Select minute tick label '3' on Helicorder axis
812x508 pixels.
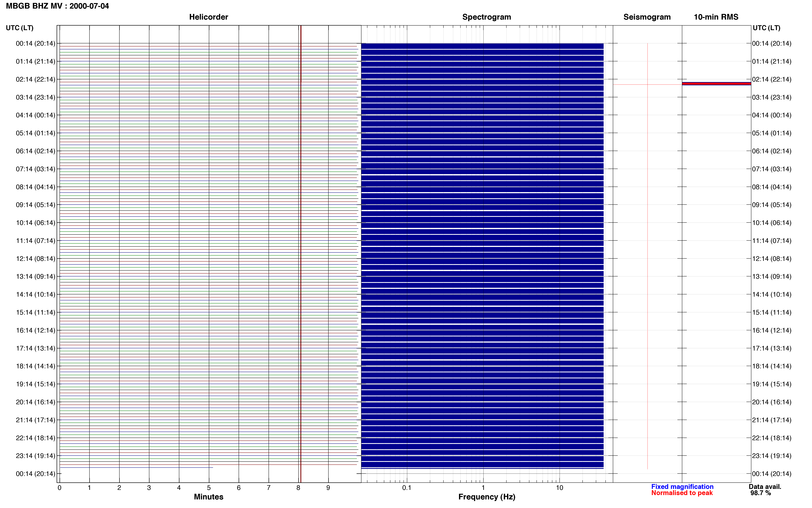coord(149,487)
